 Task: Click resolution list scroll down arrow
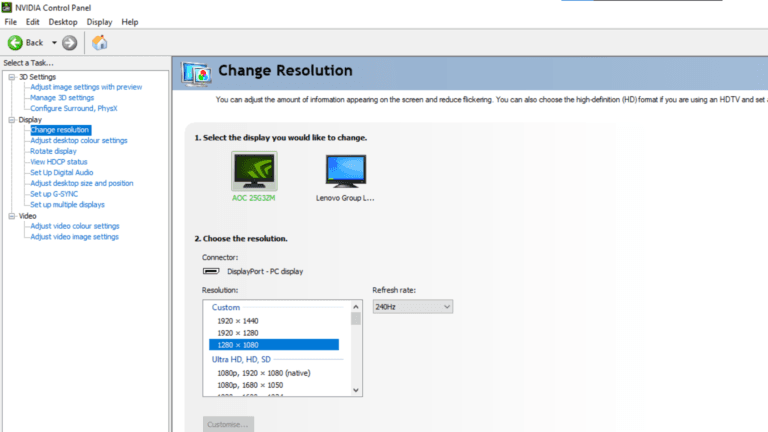click(x=356, y=390)
